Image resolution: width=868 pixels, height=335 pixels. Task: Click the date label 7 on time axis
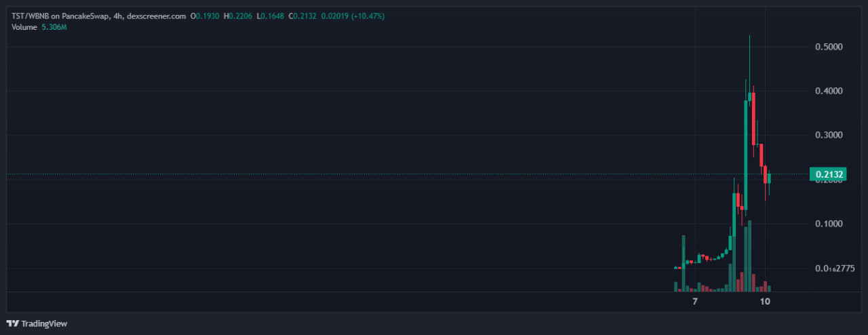pyautogui.click(x=695, y=301)
